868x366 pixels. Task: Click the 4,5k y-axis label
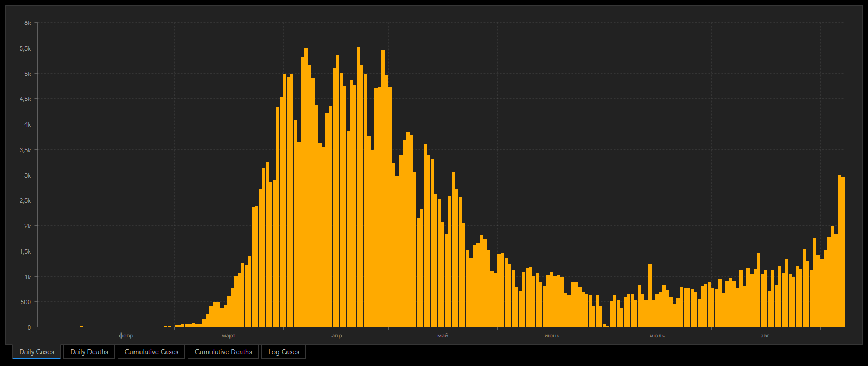coord(25,99)
